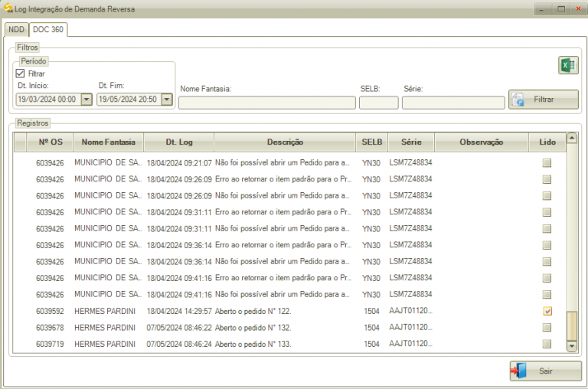Open the Dt. Início date dropdown
588x389 pixels.
[x=86, y=99]
